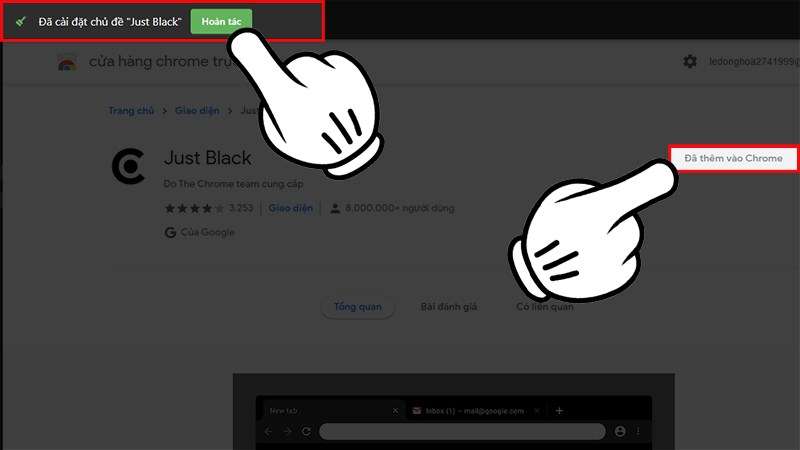The image size is (800, 450).
Task: Follow the Trang chủ breadcrumb link
Action: coord(131,111)
